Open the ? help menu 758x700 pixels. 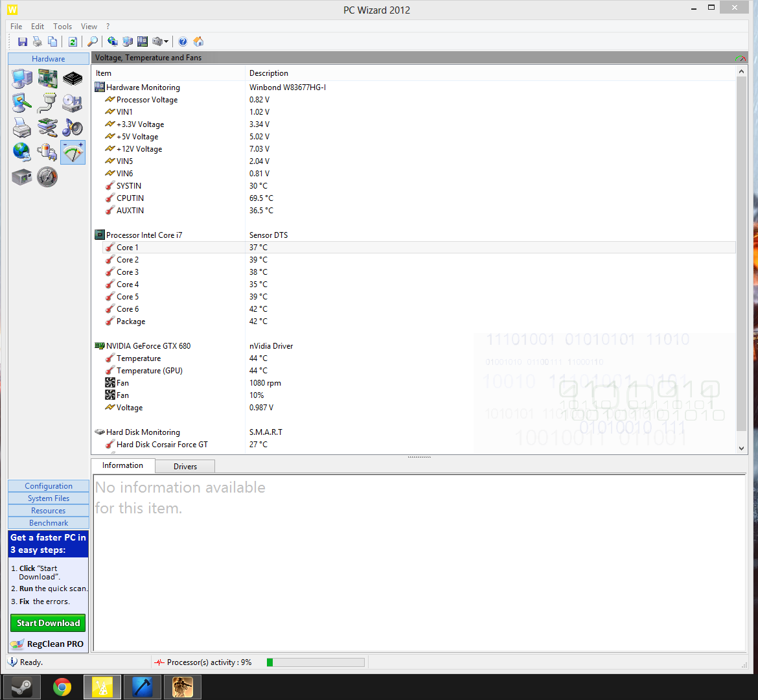coord(108,27)
